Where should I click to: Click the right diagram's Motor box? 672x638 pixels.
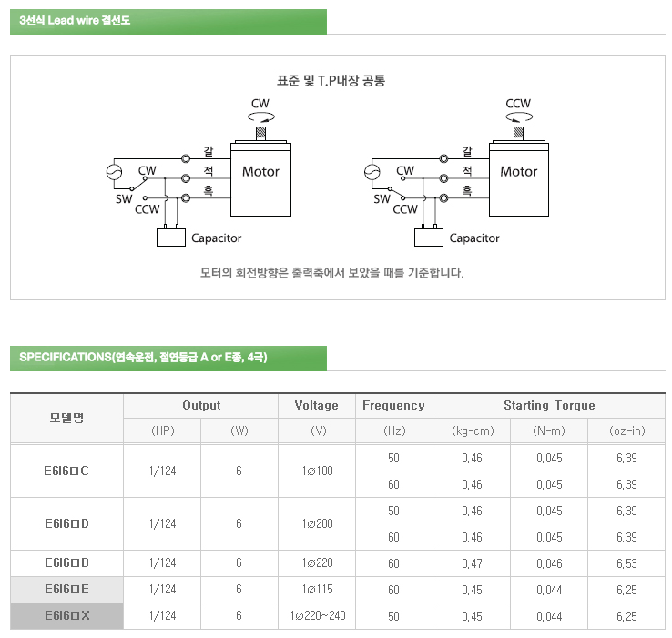(518, 178)
